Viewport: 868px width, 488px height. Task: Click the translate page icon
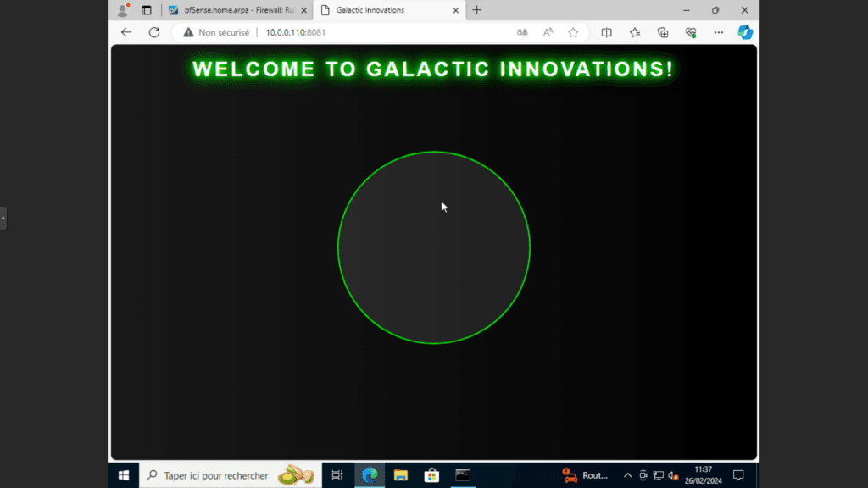point(523,32)
